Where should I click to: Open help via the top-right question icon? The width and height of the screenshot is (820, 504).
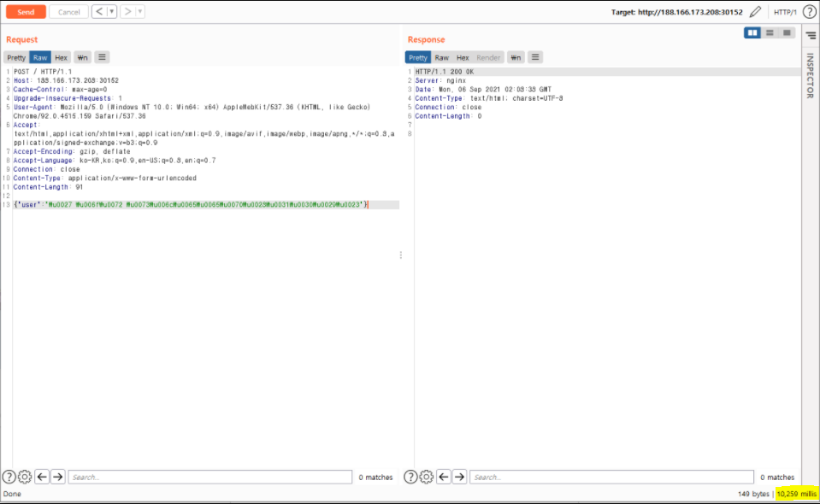click(x=809, y=11)
